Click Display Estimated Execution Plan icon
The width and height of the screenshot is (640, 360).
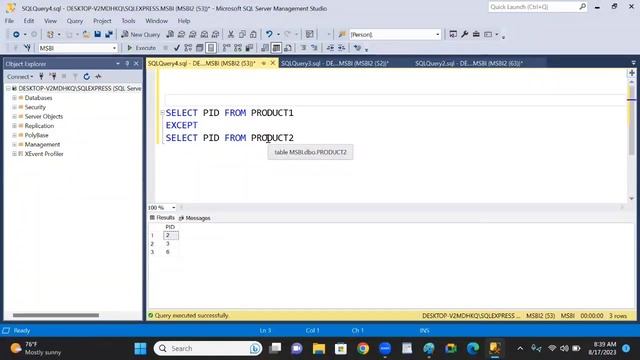[x=188, y=48]
